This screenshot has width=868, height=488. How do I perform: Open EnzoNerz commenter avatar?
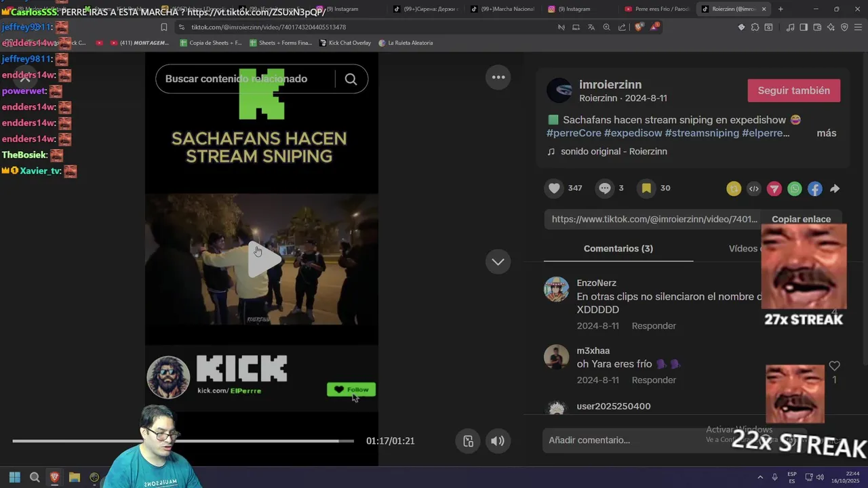[556, 289]
